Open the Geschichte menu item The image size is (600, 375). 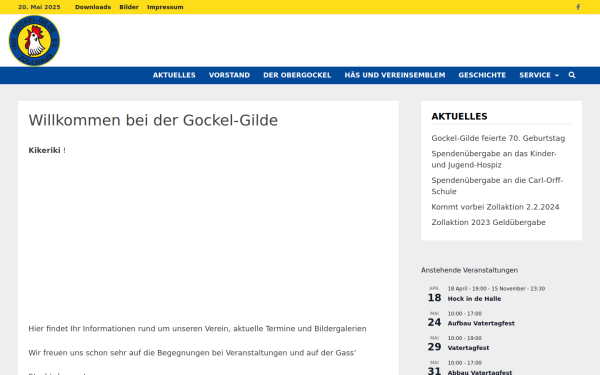tap(482, 75)
